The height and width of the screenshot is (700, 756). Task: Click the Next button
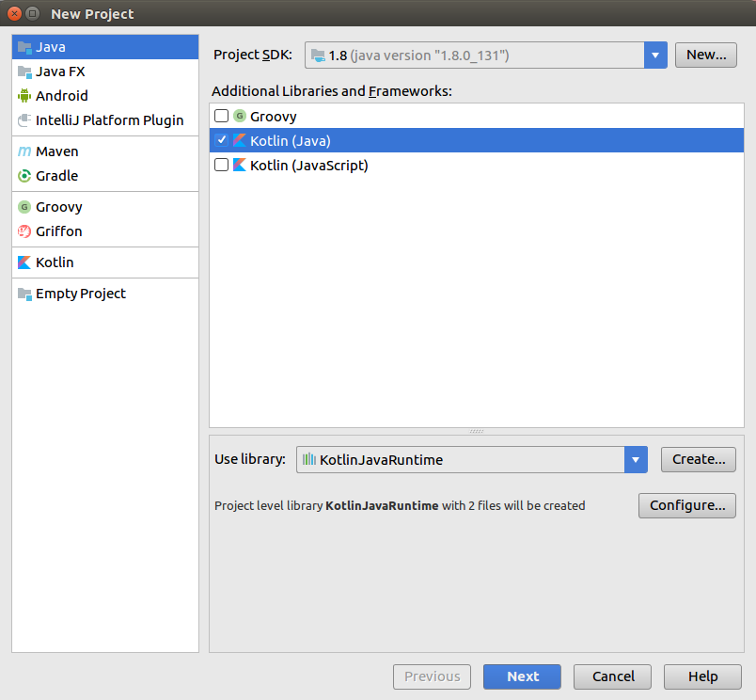[522, 676]
